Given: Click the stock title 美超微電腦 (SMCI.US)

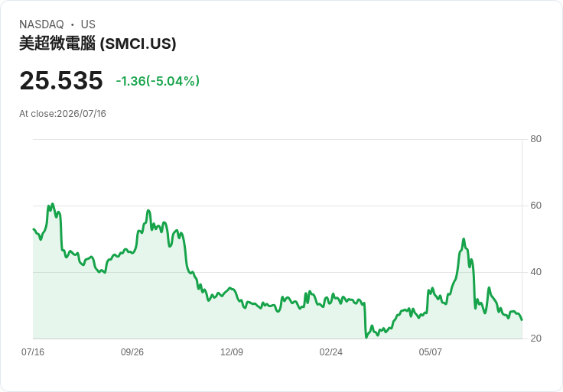Looking at the screenshot, I should (98, 44).
